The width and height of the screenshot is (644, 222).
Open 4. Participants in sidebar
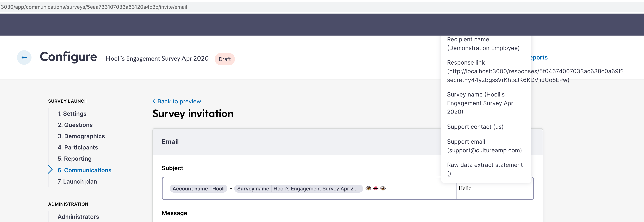click(x=77, y=148)
